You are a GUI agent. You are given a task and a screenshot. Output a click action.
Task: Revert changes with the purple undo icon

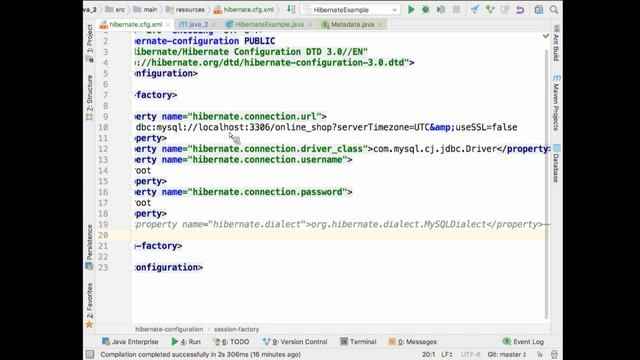pos(520,9)
